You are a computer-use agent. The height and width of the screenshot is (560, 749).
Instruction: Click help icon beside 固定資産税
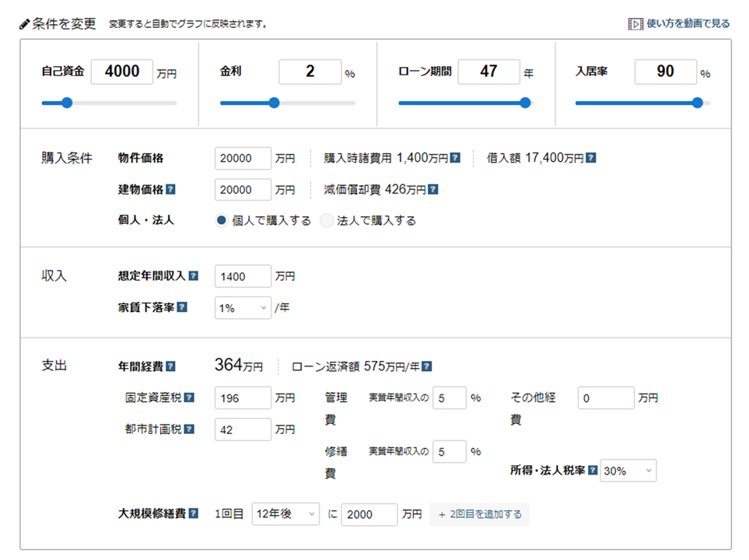[189, 397]
